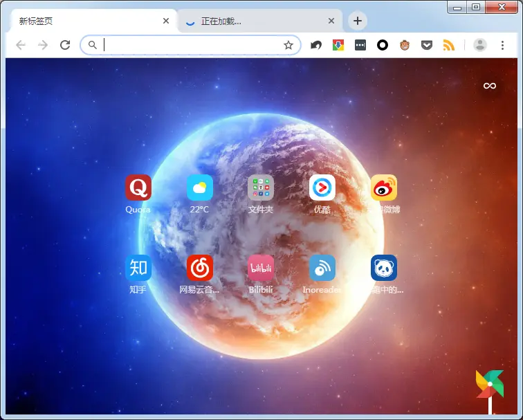Reload the current page
Image resolution: width=523 pixels, height=420 pixels.
tap(65, 45)
